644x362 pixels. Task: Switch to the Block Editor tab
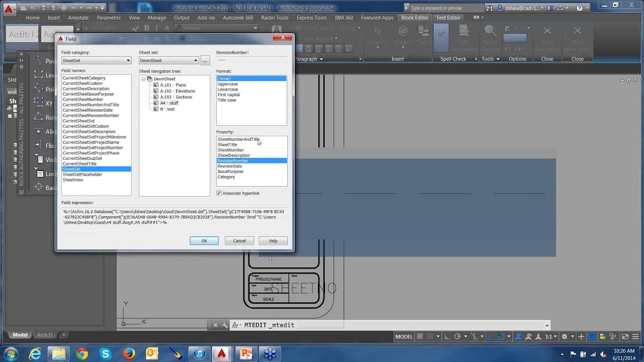[x=415, y=18]
